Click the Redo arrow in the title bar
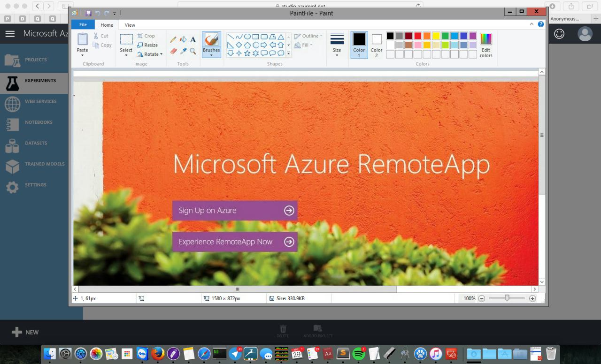This screenshot has width=601, height=364. tap(107, 13)
